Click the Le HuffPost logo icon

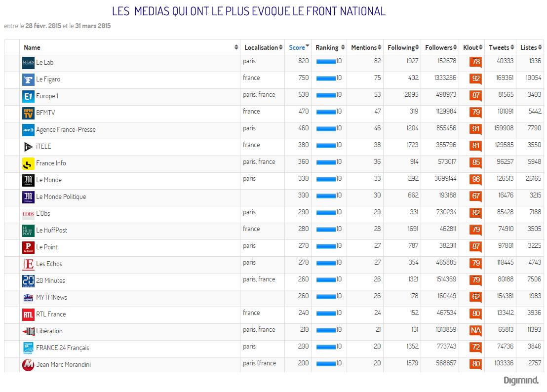(x=28, y=231)
